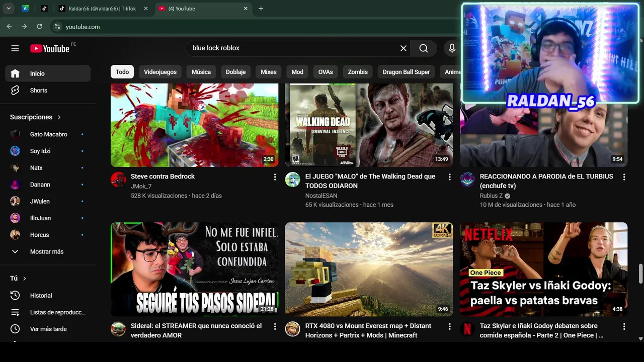Open options menu for Walking Dead video
644x362 pixels.
click(449, 177)
